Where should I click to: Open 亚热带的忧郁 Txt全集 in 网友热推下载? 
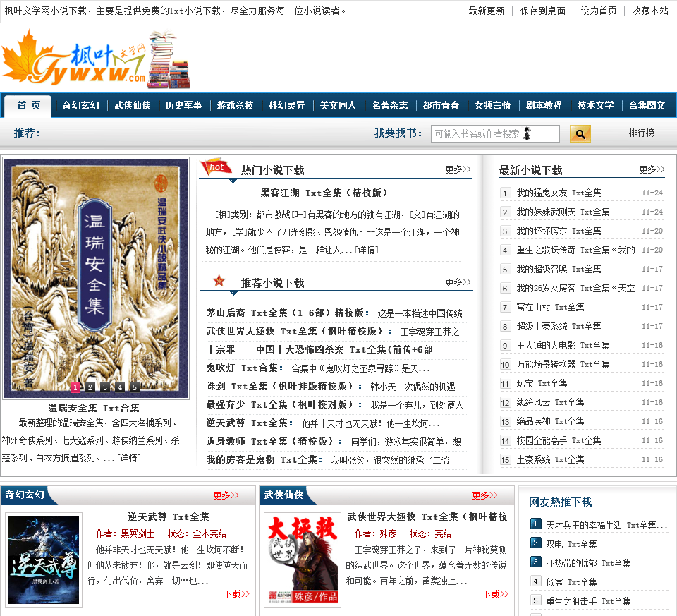(588, 563)
